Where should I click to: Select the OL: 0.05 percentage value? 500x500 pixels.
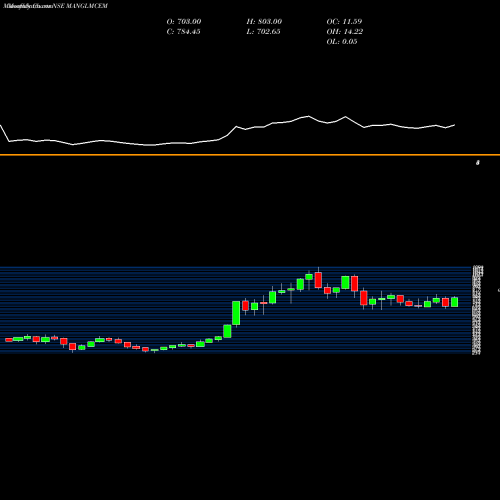pos(342,41)
